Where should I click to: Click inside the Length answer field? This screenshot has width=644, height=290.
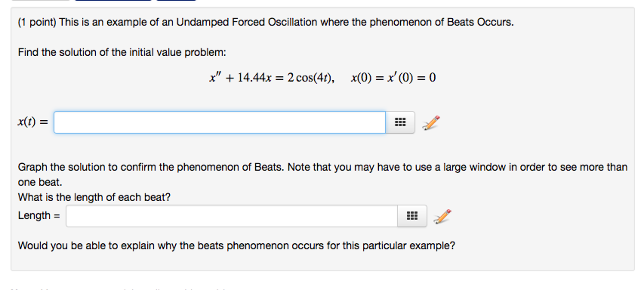[x=233, y=216]
